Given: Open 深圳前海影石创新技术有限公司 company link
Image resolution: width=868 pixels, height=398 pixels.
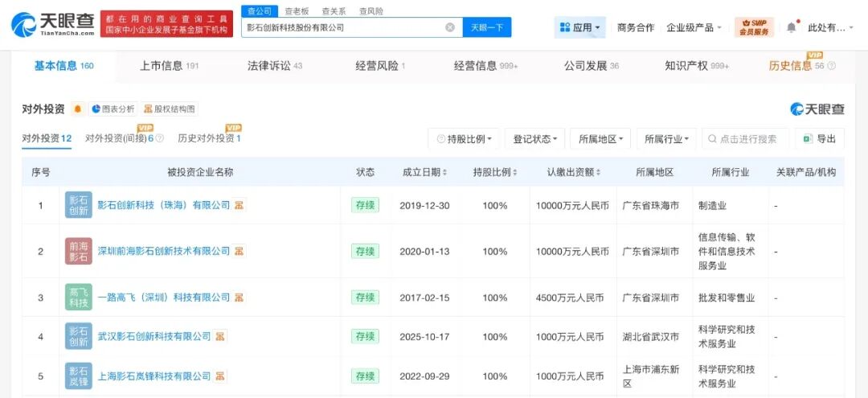Looking at the screenshot, I should [163, 252].
